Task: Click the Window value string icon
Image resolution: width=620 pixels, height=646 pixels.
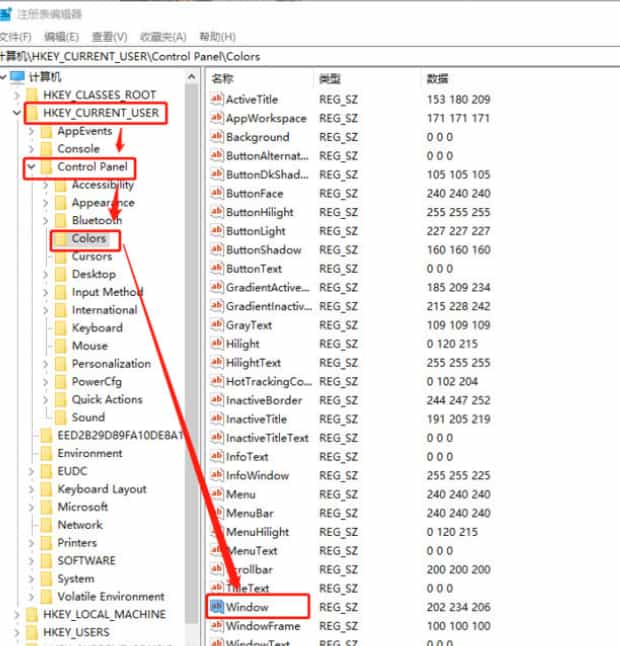Action: point(217,607)
